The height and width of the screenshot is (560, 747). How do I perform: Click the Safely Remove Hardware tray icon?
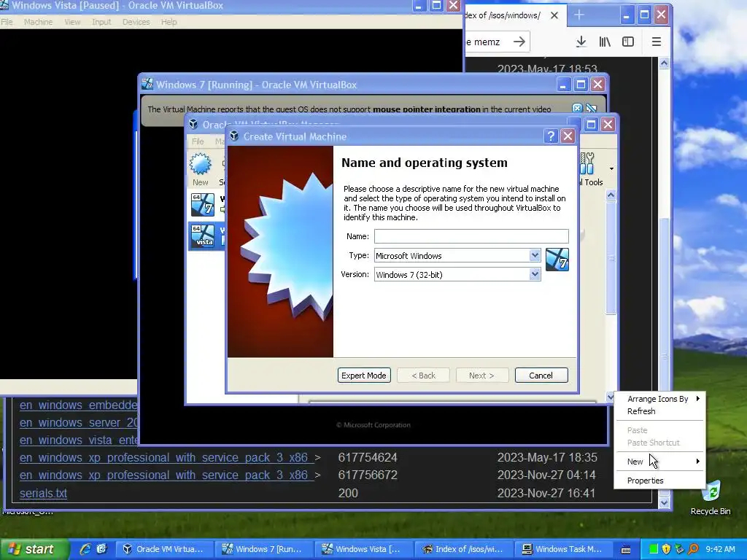coord(679,550)
